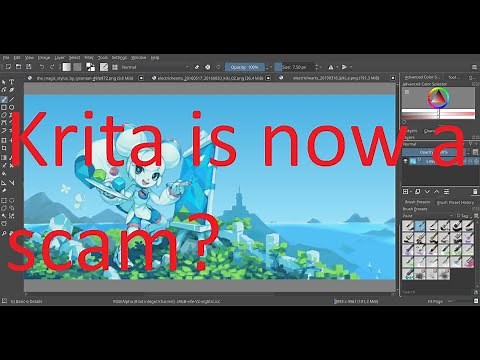Toggle eraser mode icon in toolbar

coord(197,67)
